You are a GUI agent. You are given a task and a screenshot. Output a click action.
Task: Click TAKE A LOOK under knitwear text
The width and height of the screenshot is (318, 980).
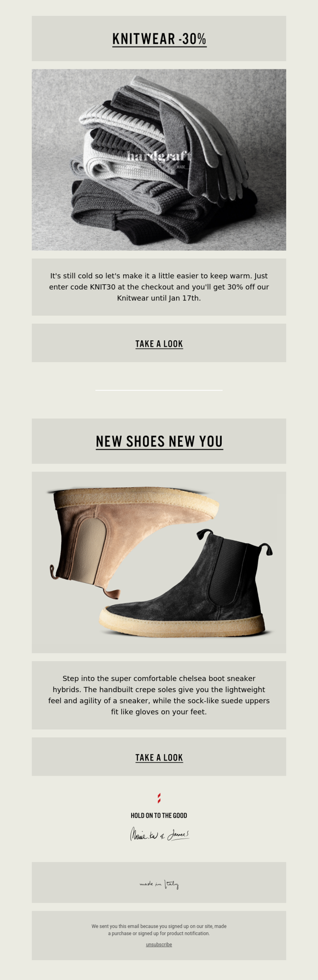159,344
